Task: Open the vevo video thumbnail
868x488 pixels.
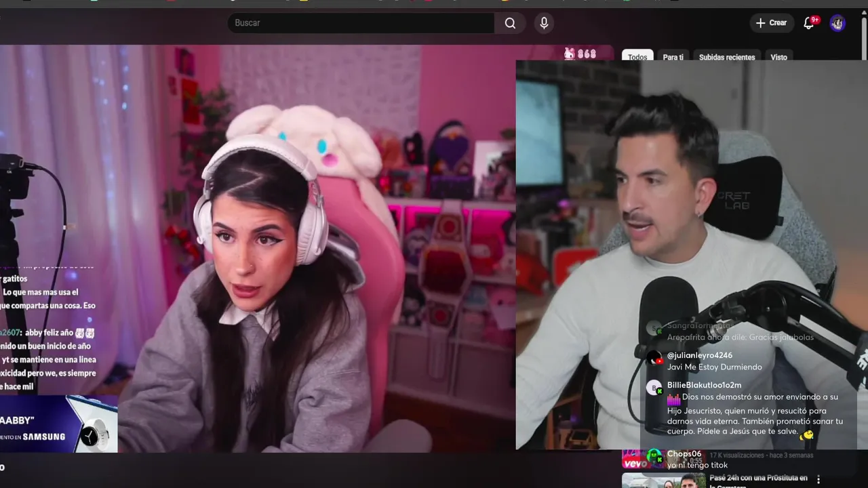Action: point(663,459)
